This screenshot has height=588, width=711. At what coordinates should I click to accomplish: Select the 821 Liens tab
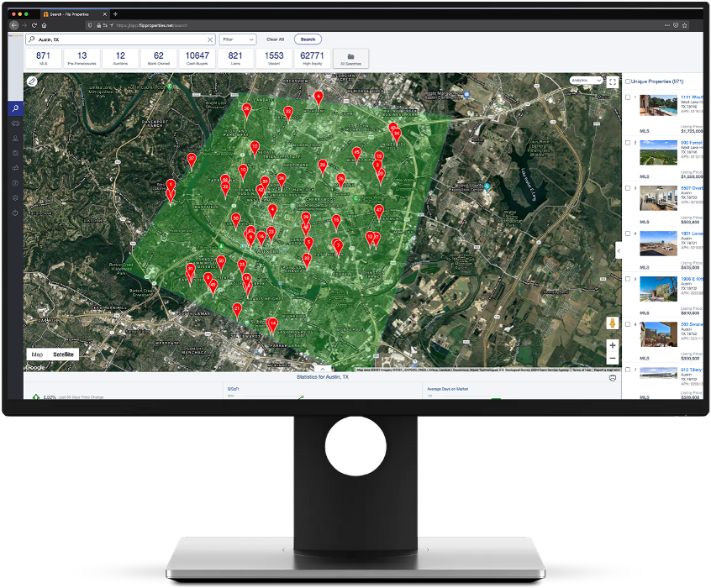pos(235,59)
